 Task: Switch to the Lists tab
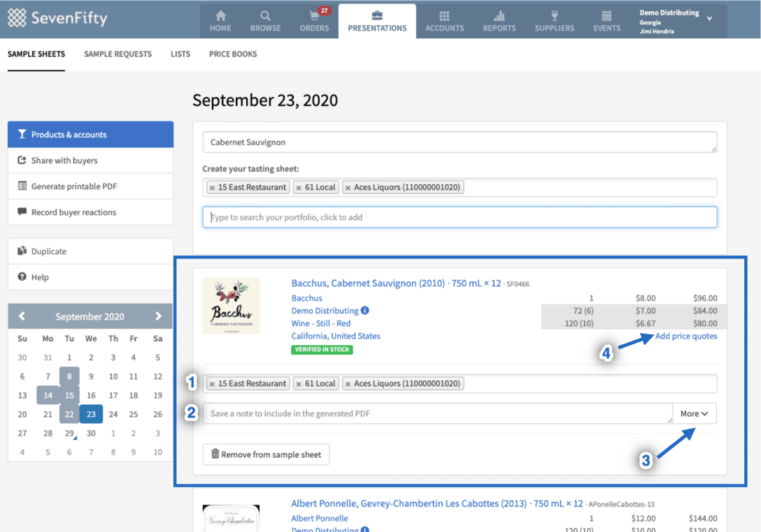click(181, 54)
